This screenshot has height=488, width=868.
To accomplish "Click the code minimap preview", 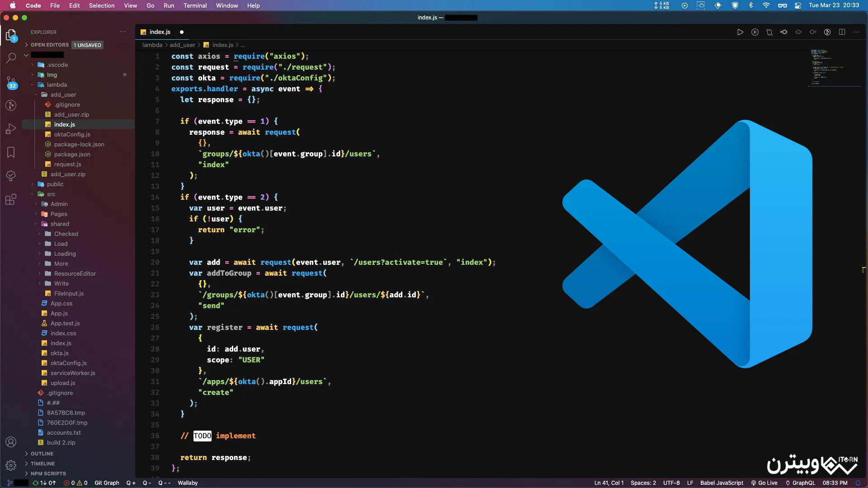I will click(835, 68).
